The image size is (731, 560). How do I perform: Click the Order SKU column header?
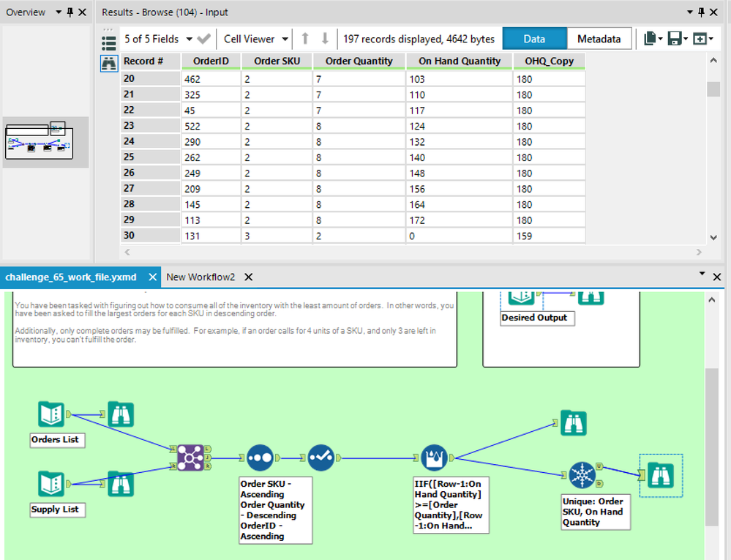tap(277, 61)
